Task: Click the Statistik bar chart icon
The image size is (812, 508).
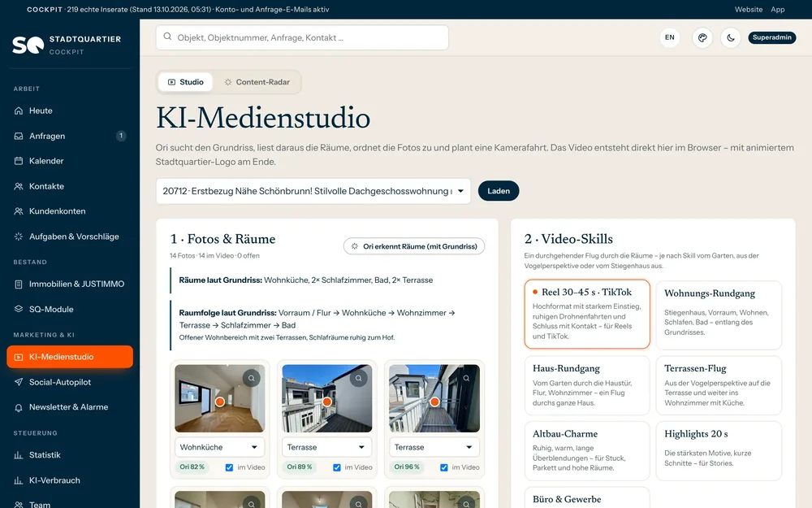Action: click(x=19, y=455)
